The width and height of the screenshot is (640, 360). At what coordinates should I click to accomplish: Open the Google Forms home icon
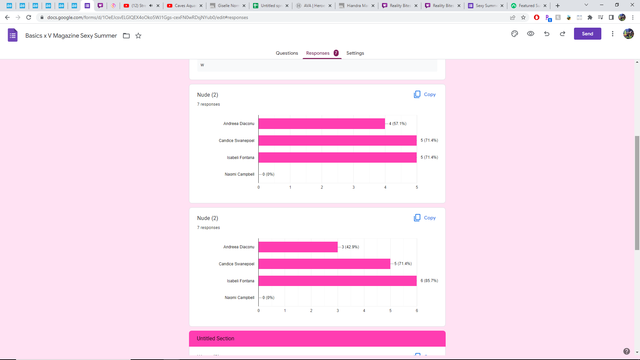(x=13, y=36)
